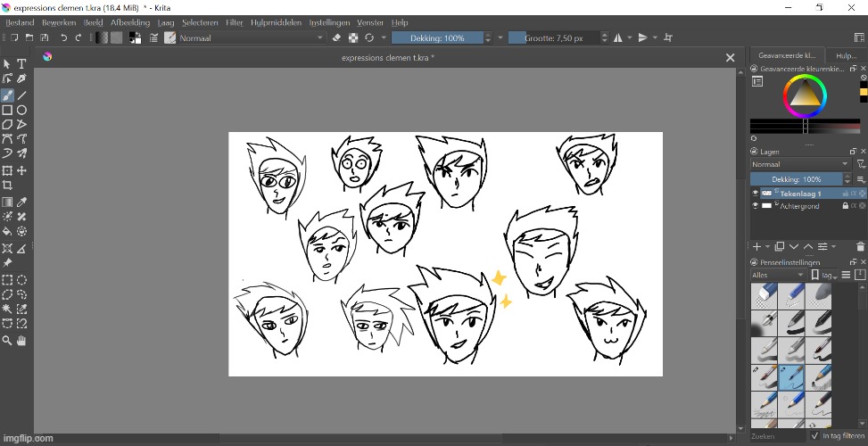Toggle Preserve Alpha checkerboard button
The image size is (868, 446).
tap(353, 37)
